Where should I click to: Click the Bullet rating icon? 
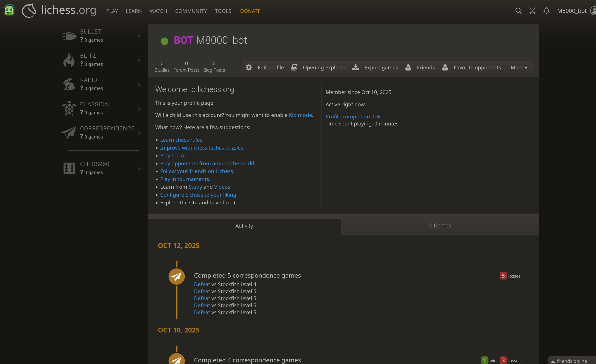(69, 36)
